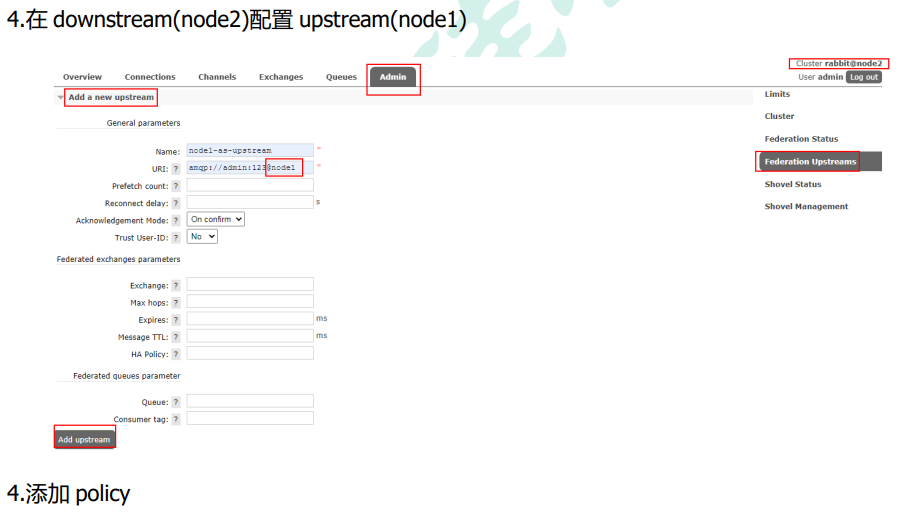Screen dimensions: 916x515
Task: Focus the upstream Name field
Action: tap(250, 150)
